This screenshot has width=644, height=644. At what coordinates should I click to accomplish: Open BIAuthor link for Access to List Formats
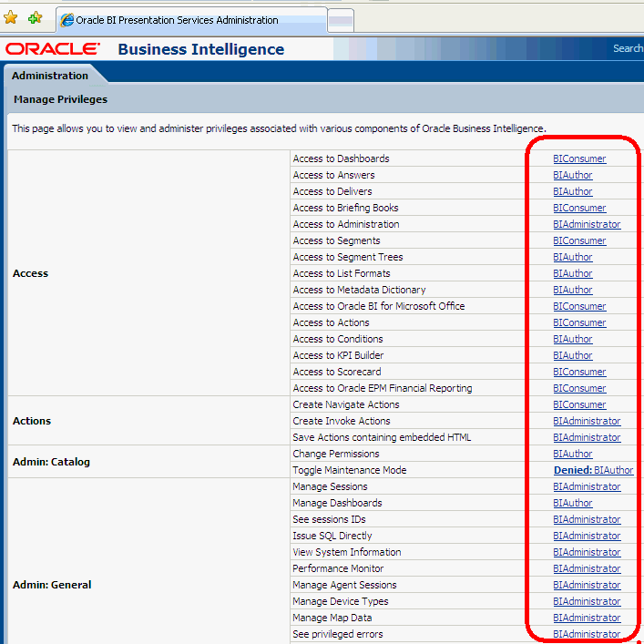point(573,273)
